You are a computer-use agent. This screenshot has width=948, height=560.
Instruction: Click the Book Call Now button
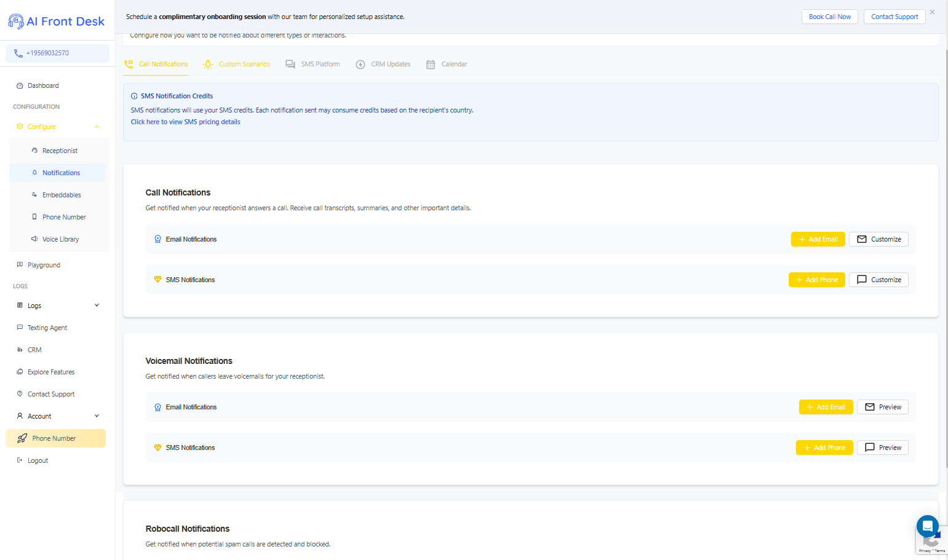830,17
